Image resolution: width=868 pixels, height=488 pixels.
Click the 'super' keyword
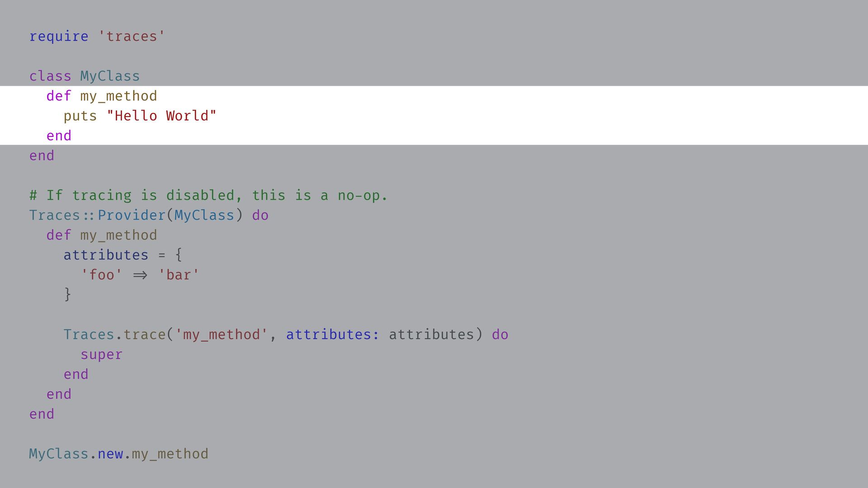101,354
